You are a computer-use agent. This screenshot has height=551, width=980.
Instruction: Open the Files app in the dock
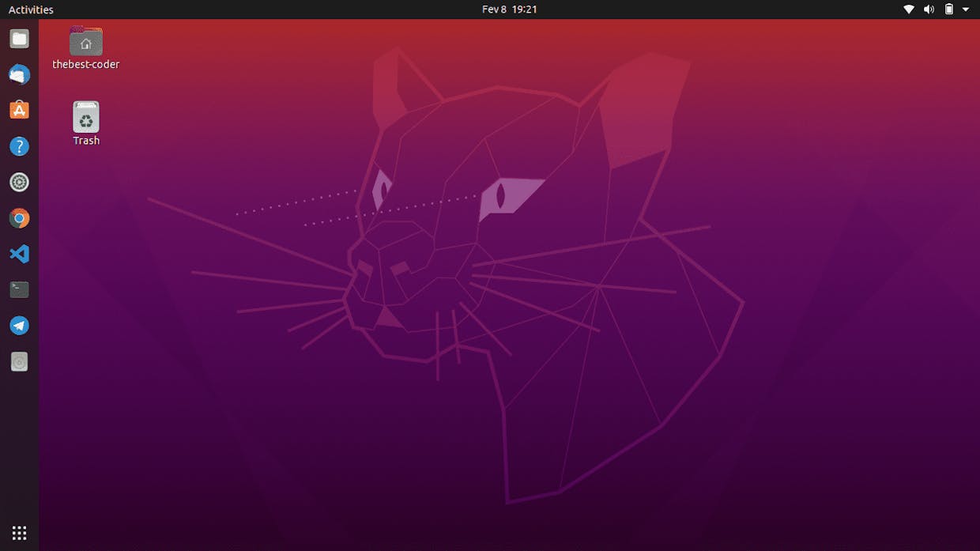[19, 39]
